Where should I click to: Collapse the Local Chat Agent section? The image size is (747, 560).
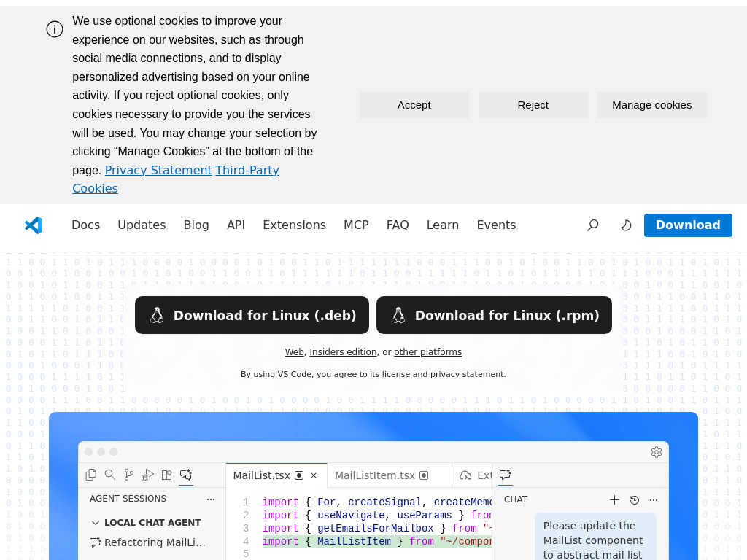click(96, 523)
